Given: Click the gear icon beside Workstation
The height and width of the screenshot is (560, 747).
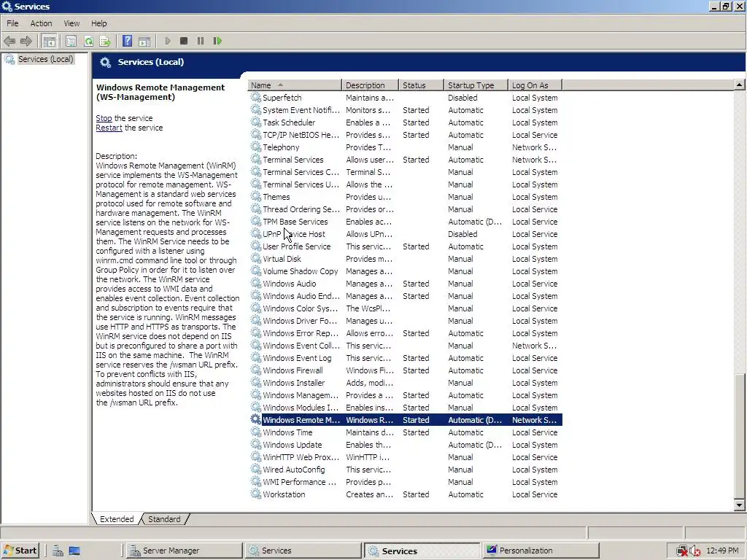Looking at the screenshot, I should tap(256, 494).
